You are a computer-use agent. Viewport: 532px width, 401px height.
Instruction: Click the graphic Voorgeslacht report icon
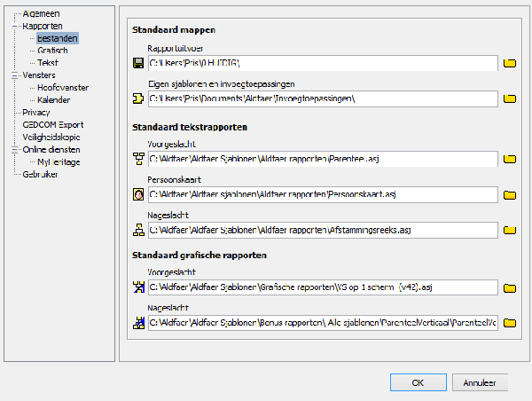(x=137, y=287)
